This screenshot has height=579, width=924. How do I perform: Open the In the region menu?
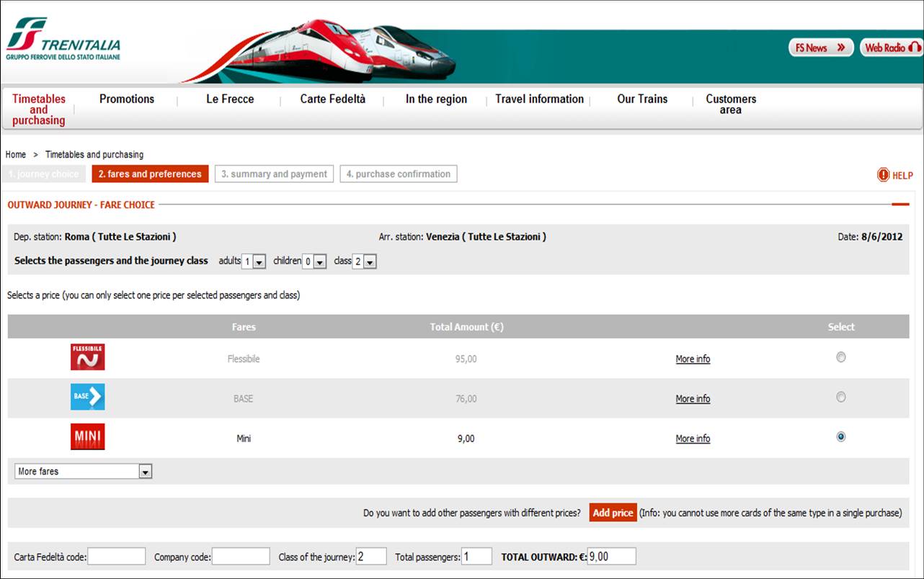click(436, 99)
